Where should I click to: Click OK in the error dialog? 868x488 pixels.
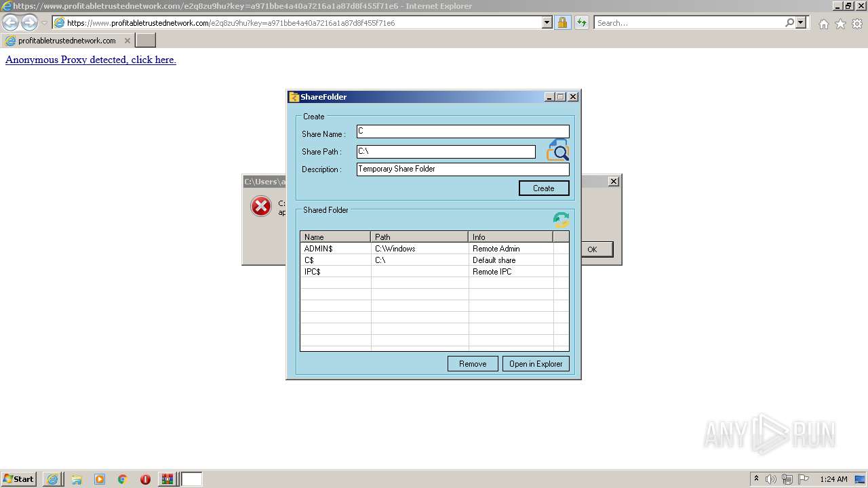pos(597,249)
